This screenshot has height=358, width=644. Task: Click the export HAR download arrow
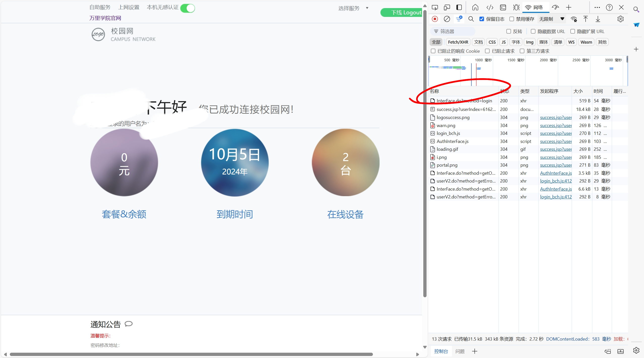(598, 19)
